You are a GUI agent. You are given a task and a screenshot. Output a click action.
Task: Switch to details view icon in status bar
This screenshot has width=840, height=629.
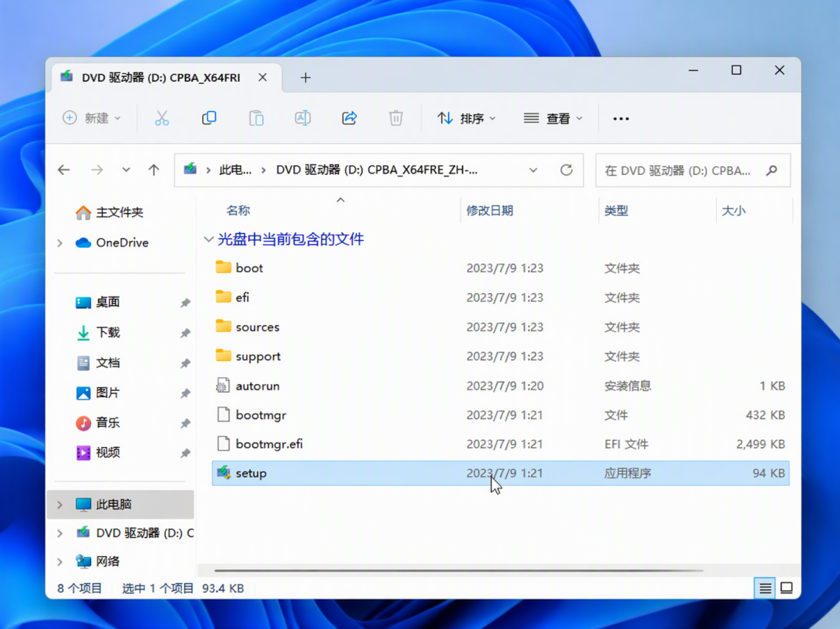coord(765,589)
